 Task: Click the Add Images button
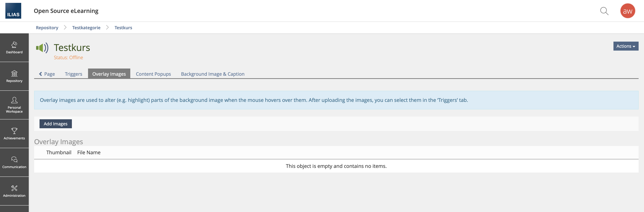pos(56,124)
